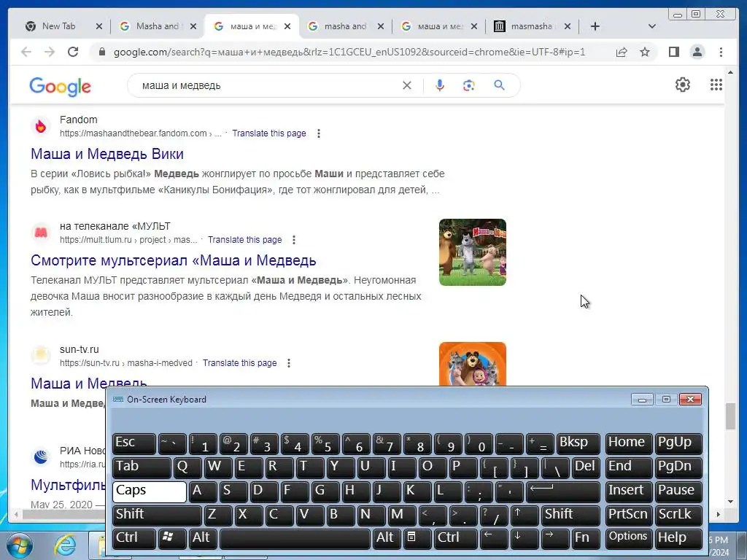Click the Fandom site favicon
747x560 pixels.
pos(41,127)
